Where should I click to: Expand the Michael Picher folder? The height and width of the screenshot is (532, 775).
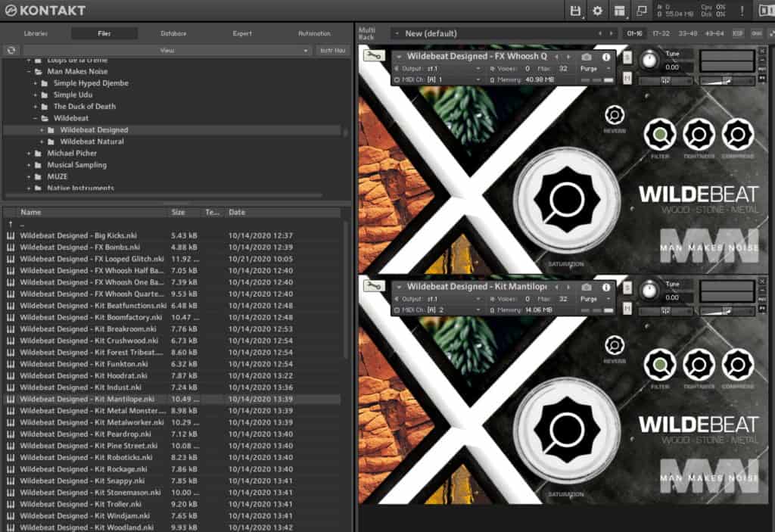click(x=29, y=154)
